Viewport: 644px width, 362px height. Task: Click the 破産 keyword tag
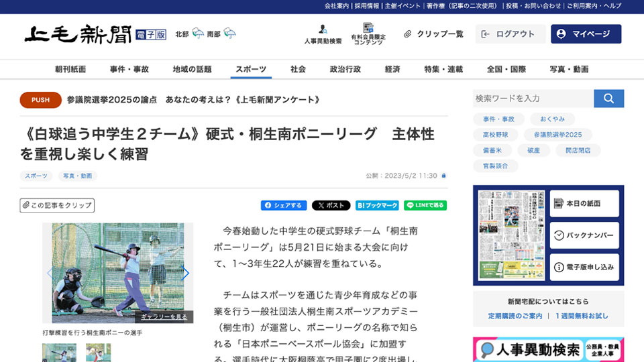[533, 150]
